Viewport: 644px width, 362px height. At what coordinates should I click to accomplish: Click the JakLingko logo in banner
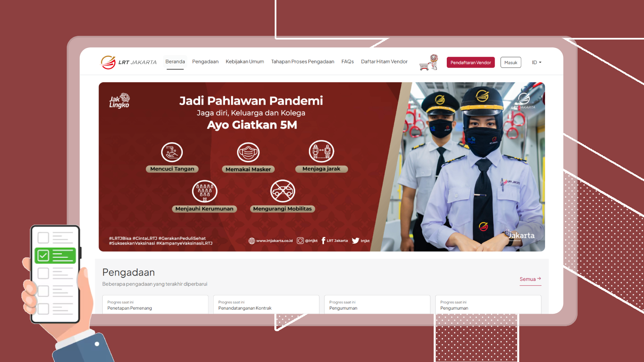click(119, 101)
